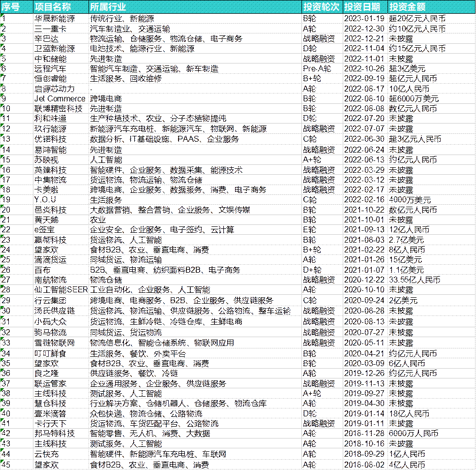This screenshot has width=476, height=470.
Task: Select the 仙工智能SEER project cell
Action: 61,289
